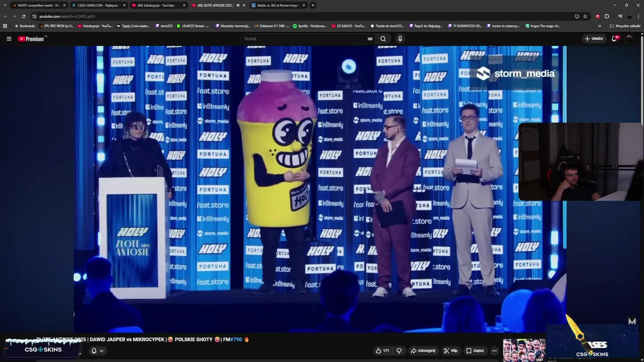Viewport: 644px width, 362px height.
Task: Open Subskrypcje - YouTu... bookmark
Action: 95,26
